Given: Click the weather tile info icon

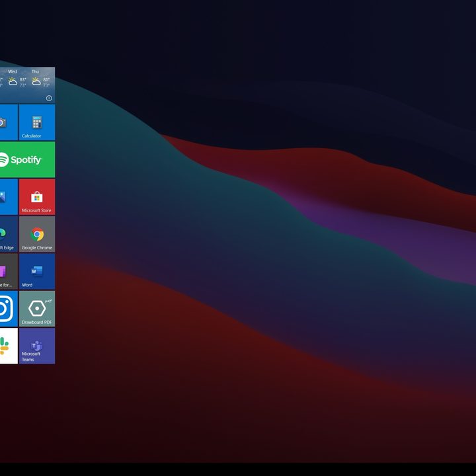Looking at the screenshot, I should [x=49, y=98].
